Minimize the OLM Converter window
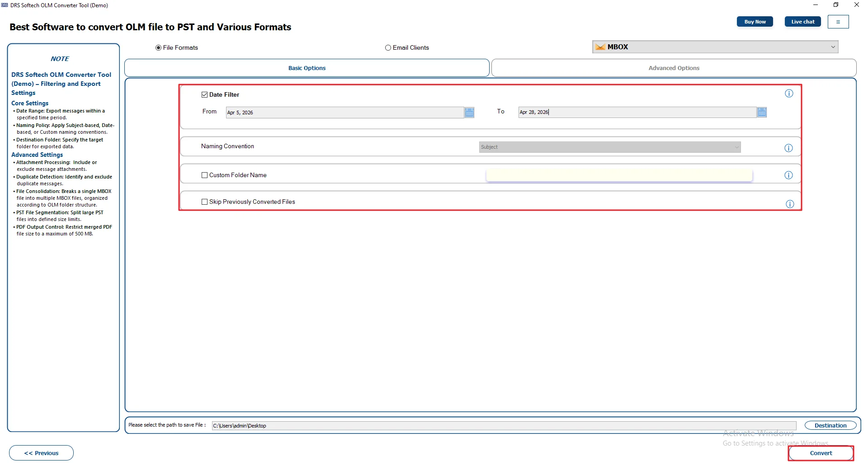Image resolution: width=868 pixels, height=470 pixels. coord(816,5)
